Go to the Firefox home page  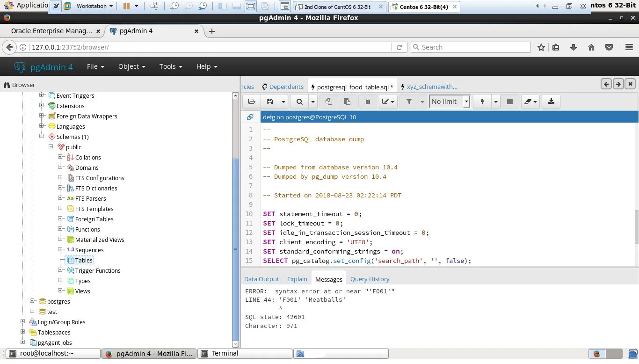[x=591, y=47]
